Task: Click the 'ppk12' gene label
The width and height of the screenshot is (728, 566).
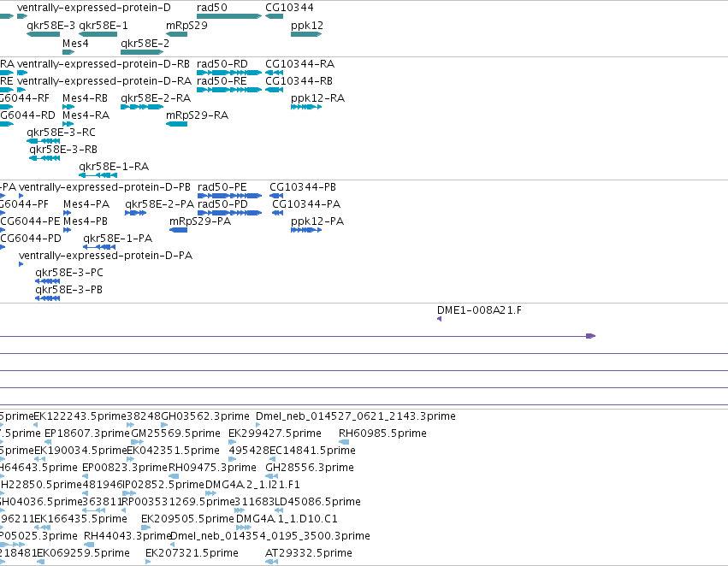Action: point(307,26)
